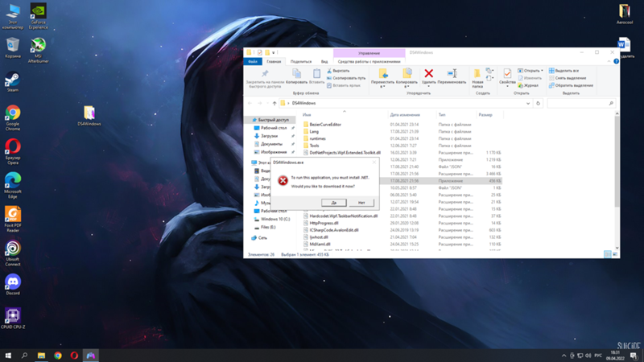
Task: Open the Foxit PDF Reader desktop icon
Action: (x=13, y=219)
